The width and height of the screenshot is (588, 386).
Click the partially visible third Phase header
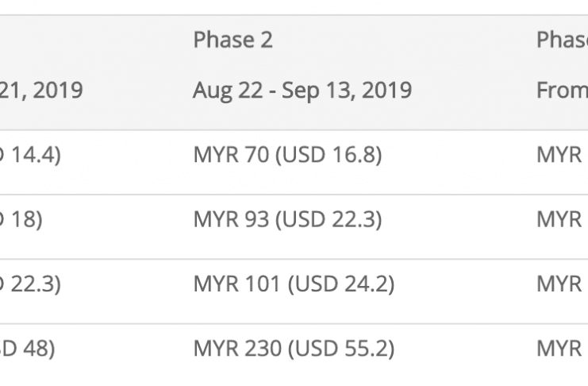point(562,40)
